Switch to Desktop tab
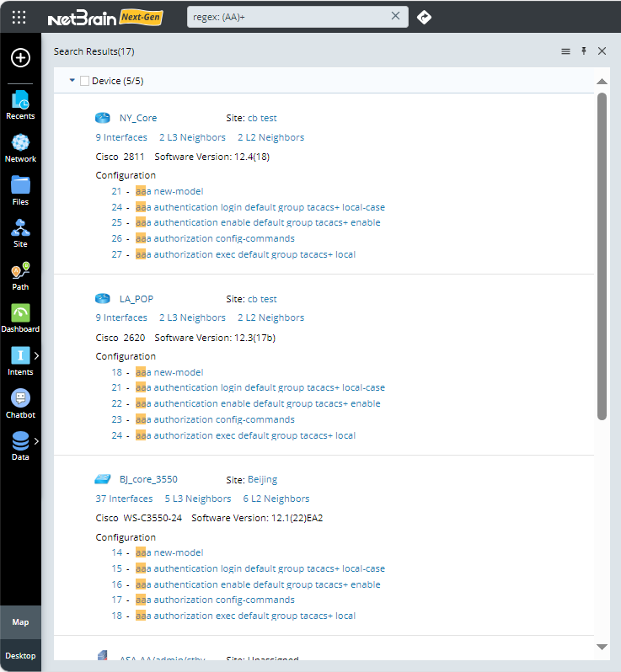 20,656
